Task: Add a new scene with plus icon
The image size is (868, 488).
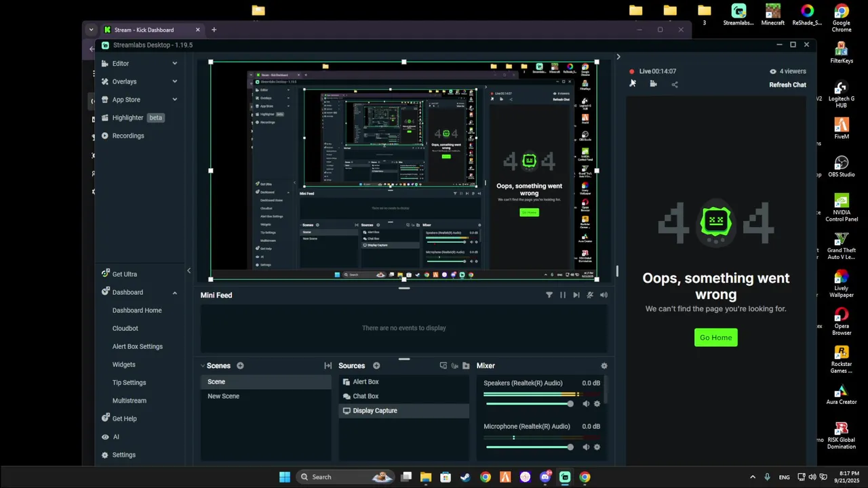Action: point(240,365)
